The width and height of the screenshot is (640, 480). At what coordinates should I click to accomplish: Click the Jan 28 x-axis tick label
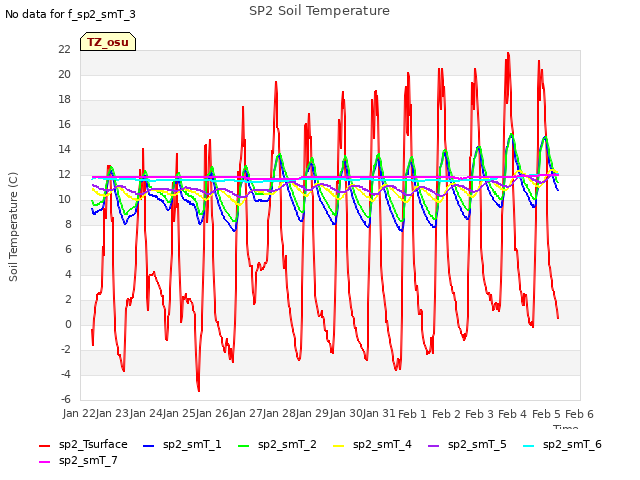[280, 414]
